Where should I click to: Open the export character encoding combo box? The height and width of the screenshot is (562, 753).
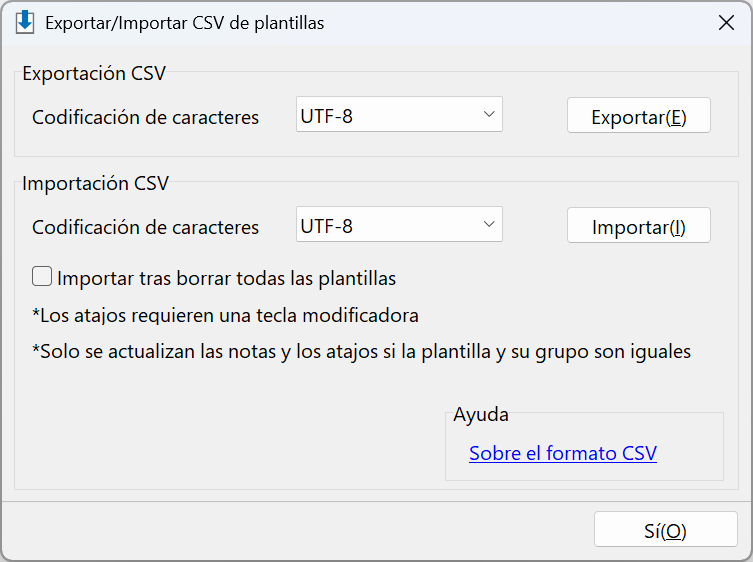[399, 114]
